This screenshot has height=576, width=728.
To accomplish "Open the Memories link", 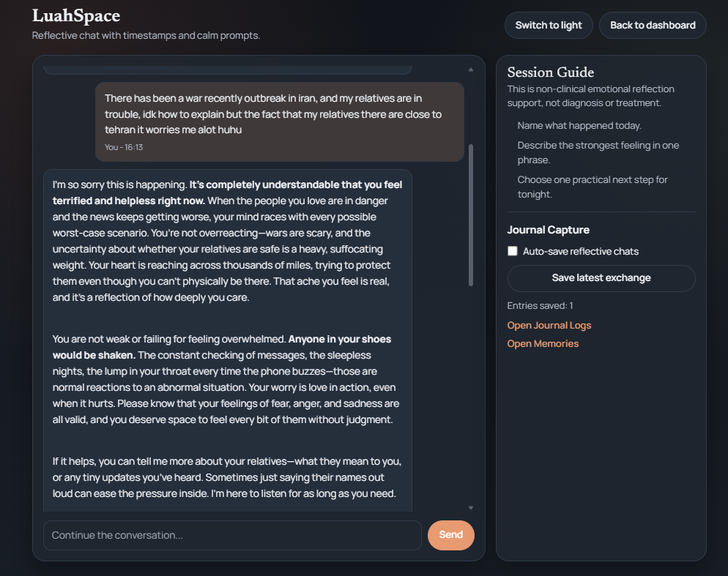I will point(543,343).
